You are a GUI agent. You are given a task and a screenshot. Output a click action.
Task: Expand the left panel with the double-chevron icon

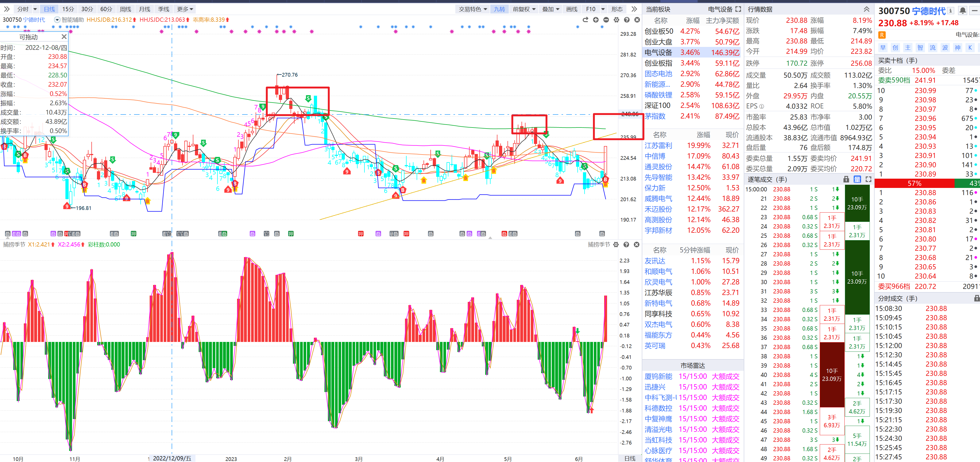(x=7, y=9)
